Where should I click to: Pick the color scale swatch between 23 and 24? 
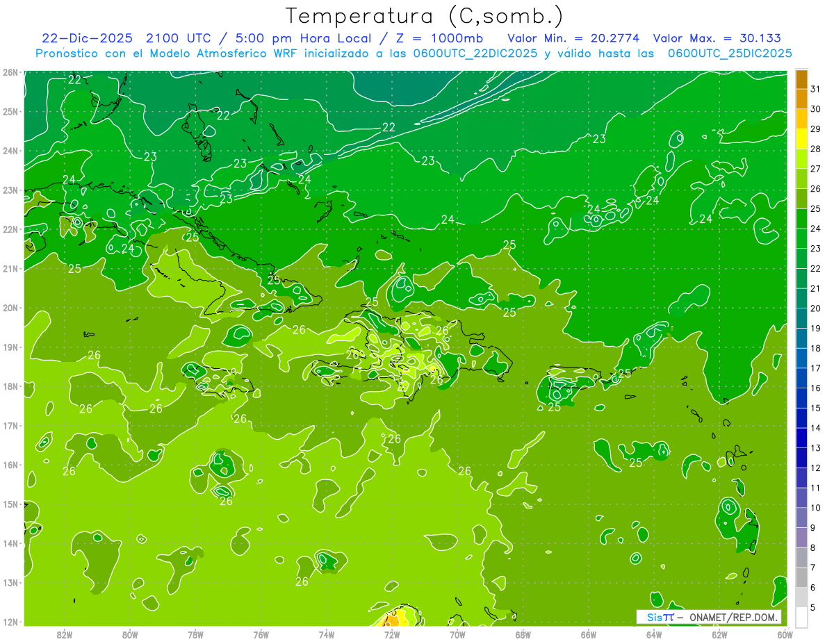coord(801,238)
